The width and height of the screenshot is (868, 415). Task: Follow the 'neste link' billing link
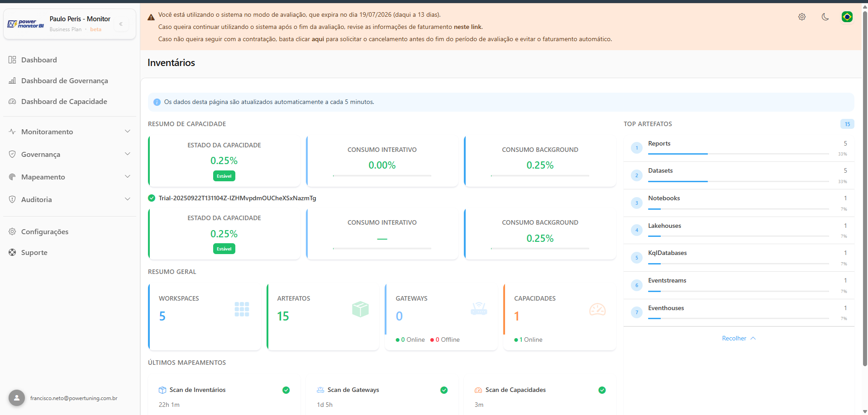click(467, 27)
